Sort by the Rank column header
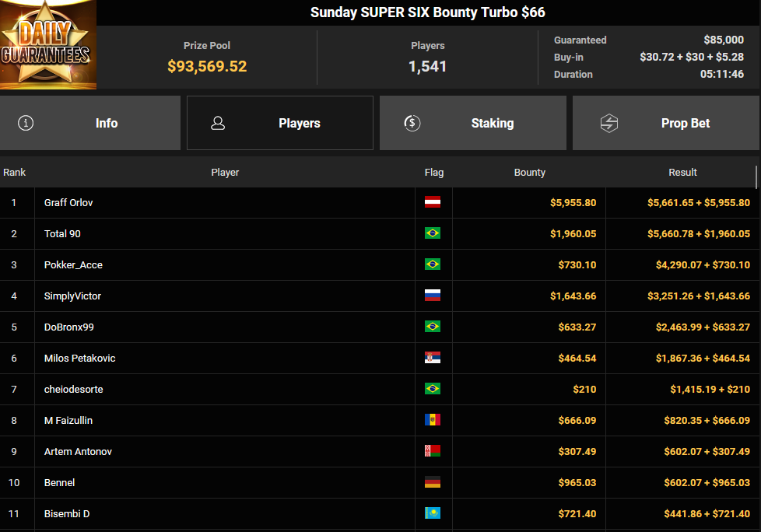This screenshot has height=532, width=761. coord(15,172)
